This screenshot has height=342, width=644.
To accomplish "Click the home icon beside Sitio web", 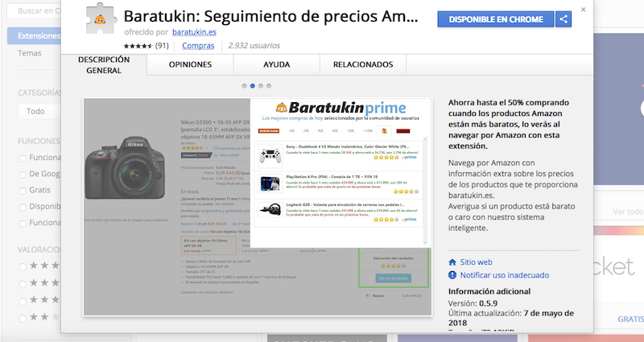I will 452,262.
